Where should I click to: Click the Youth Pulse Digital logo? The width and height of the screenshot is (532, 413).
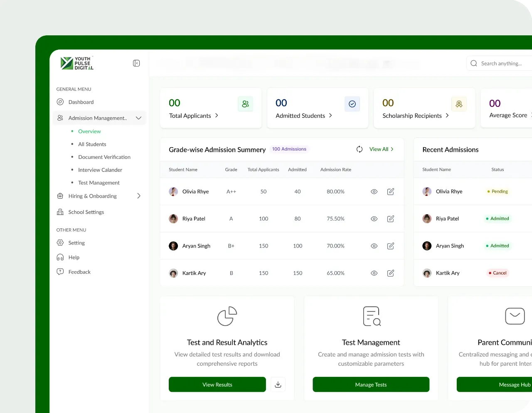click(x=76, y=63)
